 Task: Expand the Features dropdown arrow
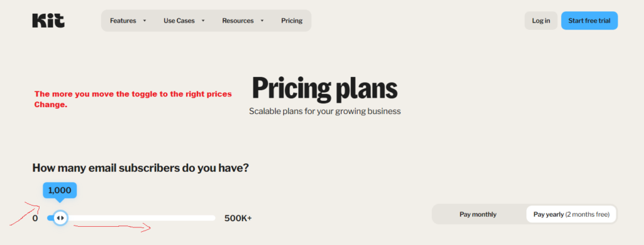[x=144, y=21]
